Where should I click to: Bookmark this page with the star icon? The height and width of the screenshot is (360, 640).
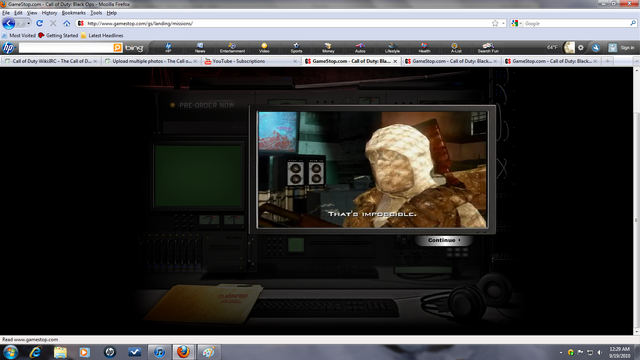point(495,23)
